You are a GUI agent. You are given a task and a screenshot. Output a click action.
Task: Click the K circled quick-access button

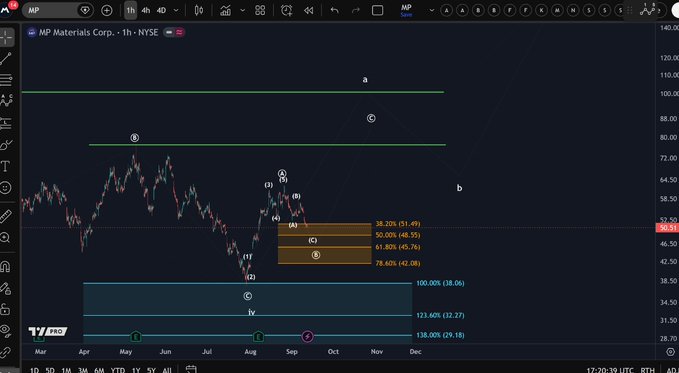tap(541, 10)
